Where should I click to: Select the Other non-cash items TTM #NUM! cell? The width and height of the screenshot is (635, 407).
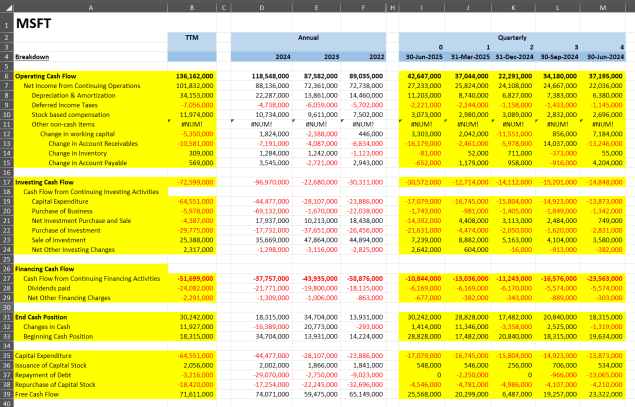(x=192, y=124)
